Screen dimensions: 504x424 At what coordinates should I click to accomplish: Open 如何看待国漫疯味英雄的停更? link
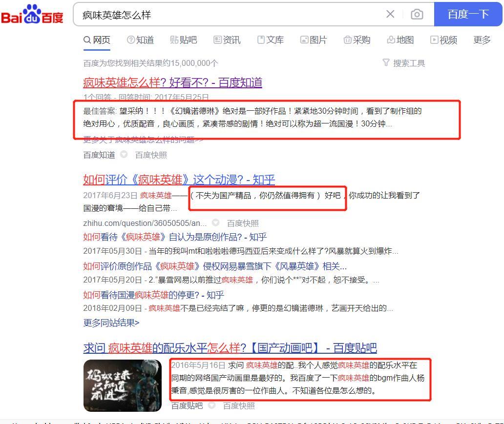coord(154,295)
